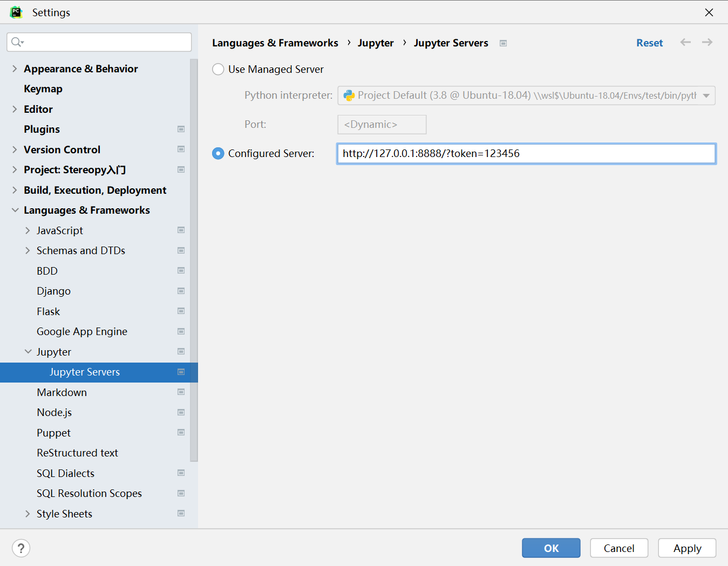The height and width of the screenshot is (566, 728).
Task: Click the project-level icon next to Markdown
Action: click(x=181, y=392)
